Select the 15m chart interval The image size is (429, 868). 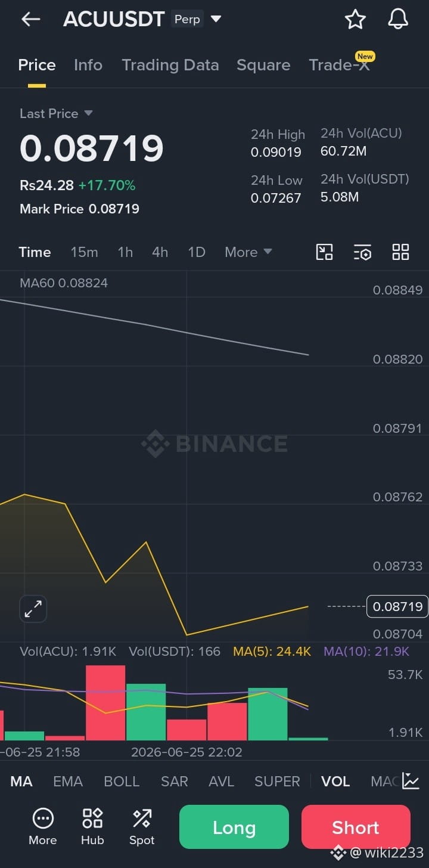click(x=84, y=252)
